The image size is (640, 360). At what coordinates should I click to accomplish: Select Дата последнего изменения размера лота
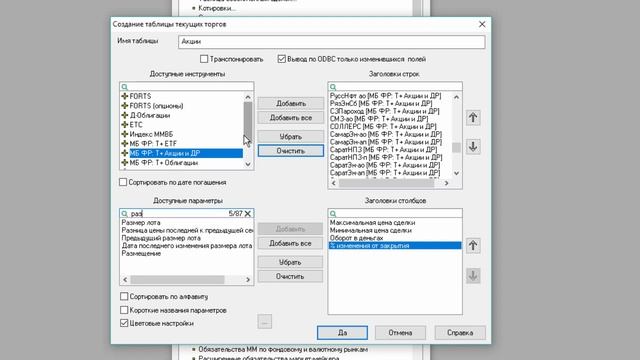[187, 246]
